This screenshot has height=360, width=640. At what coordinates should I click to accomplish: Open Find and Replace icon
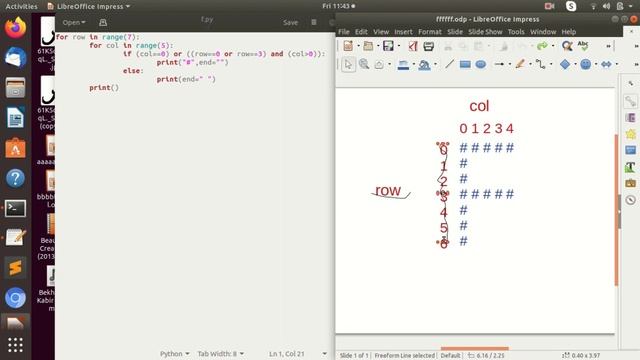tap(567, 46)
